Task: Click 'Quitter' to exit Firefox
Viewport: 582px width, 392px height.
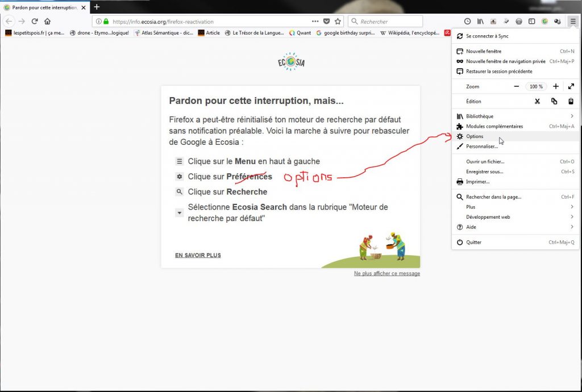Action: [515, 242]
